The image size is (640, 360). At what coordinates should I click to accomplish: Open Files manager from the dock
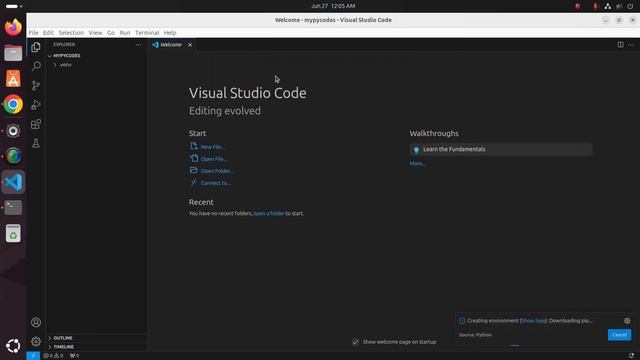(13, 53)
